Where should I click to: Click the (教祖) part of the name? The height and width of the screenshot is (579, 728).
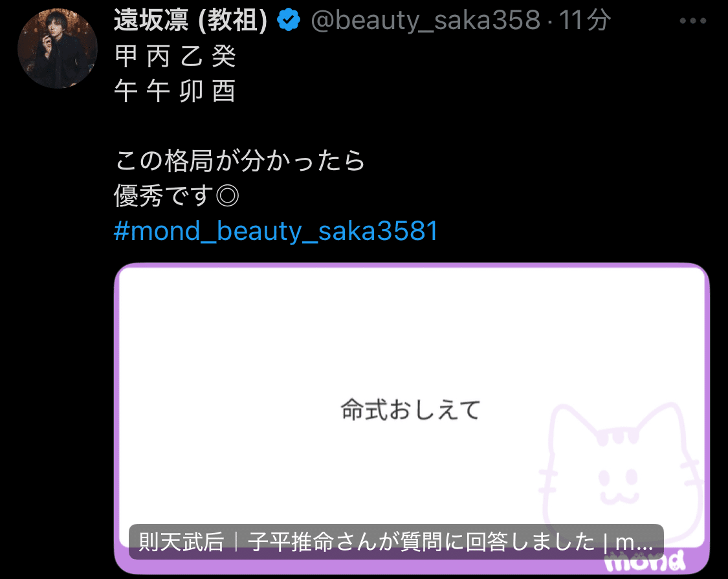tap(233, 21)
